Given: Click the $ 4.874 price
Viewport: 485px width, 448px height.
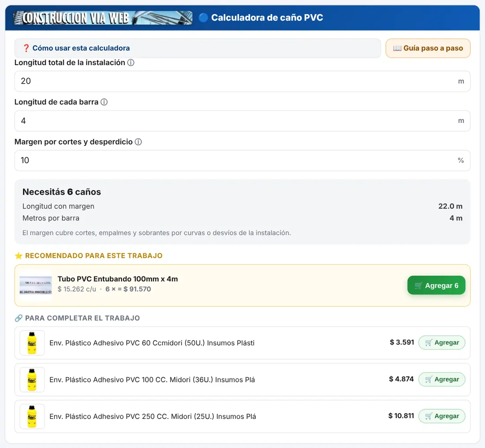Looking at the screenshot, I should point(401,379).
